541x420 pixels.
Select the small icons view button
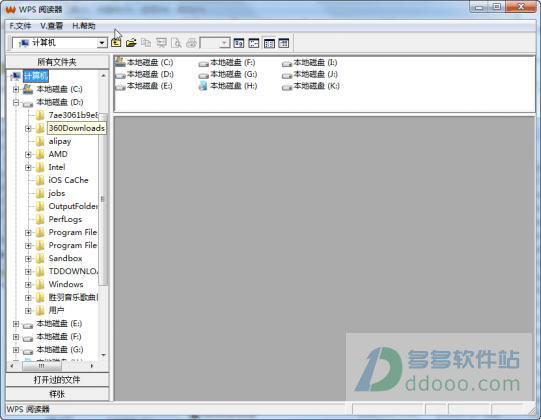coord(254,43)
